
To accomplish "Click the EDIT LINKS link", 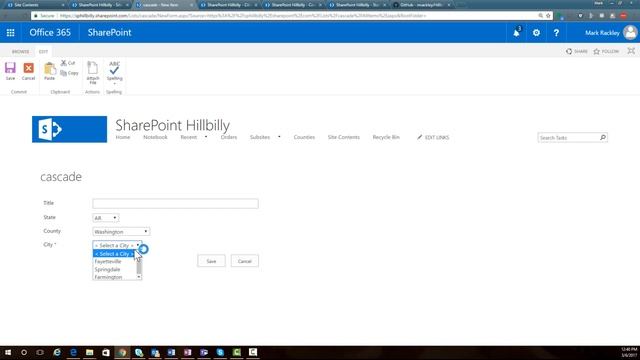I will tap(433, 138).
